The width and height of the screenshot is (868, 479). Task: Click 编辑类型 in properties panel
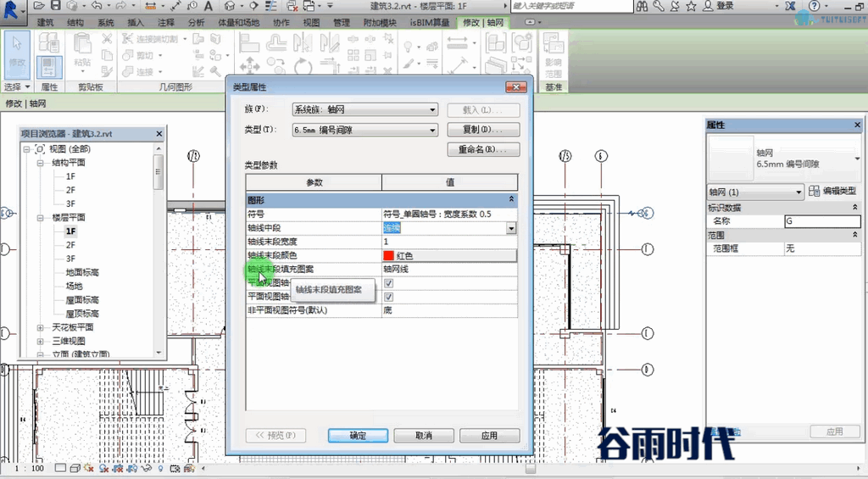[832, 191]
